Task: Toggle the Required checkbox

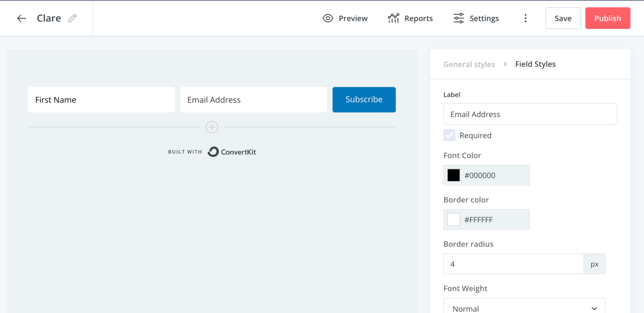Action: pos(449,135)
